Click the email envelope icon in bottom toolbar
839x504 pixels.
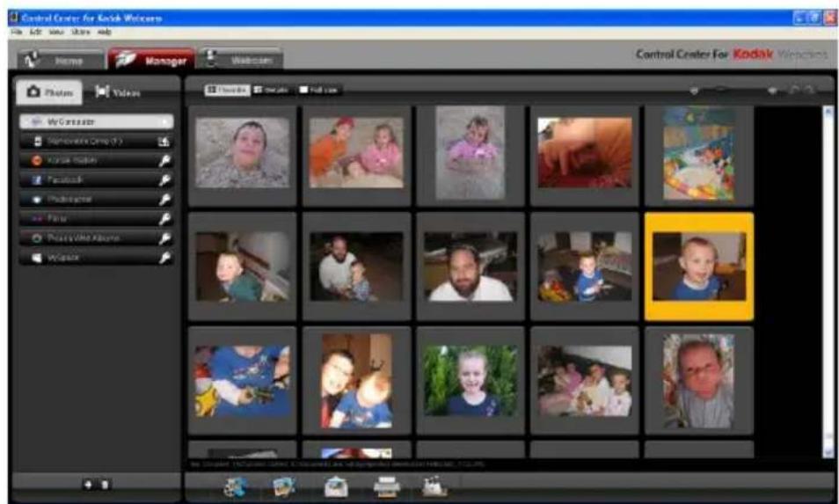(336, 487)
